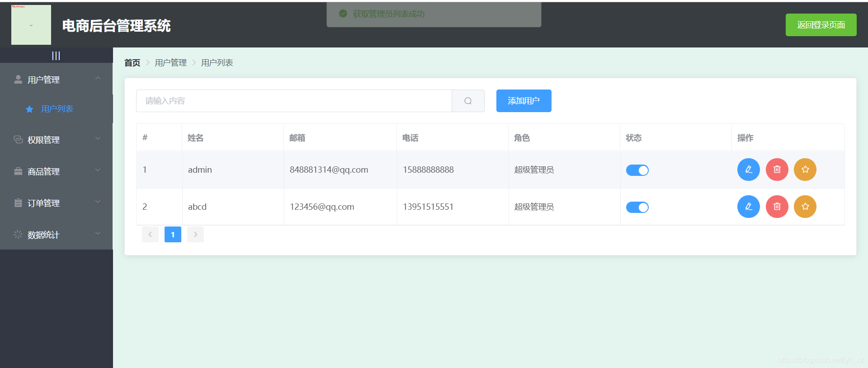Click the next page arrow
The image size is (868, 368).
pyautogui.click(x=195, y=234)
